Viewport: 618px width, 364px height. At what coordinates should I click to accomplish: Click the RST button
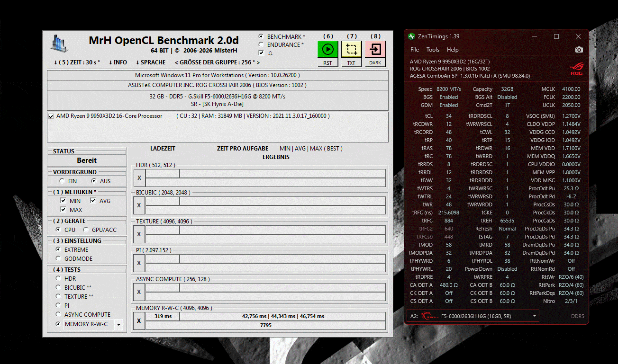[x=327, y=62]
